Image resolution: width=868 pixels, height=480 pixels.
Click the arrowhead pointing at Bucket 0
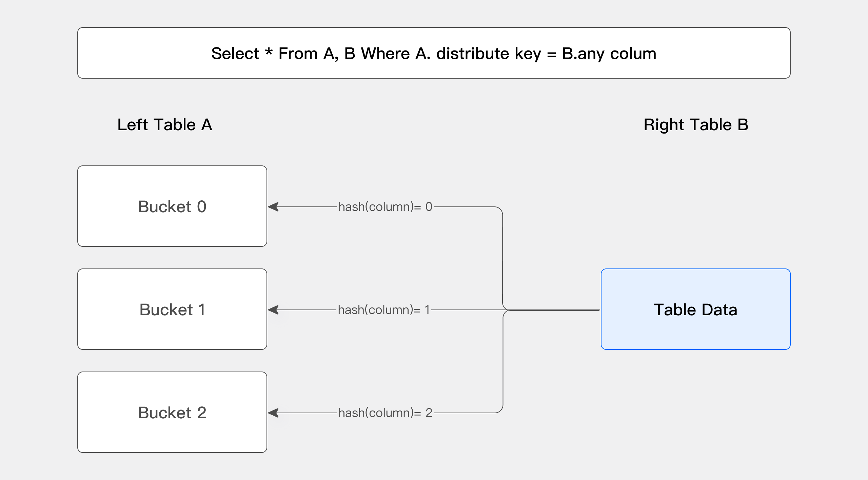tap(273, 207)
